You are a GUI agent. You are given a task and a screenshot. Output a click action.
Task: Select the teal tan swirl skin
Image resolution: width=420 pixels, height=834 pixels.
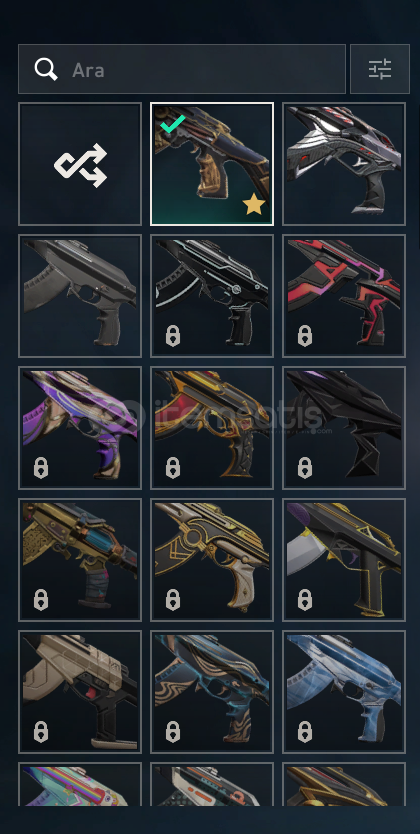click(x=212, y=691)
